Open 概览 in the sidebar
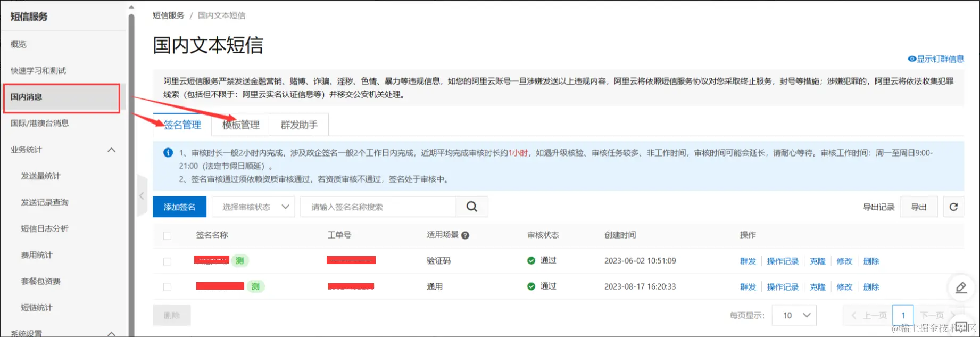The image size is (980, 337). 19,44
